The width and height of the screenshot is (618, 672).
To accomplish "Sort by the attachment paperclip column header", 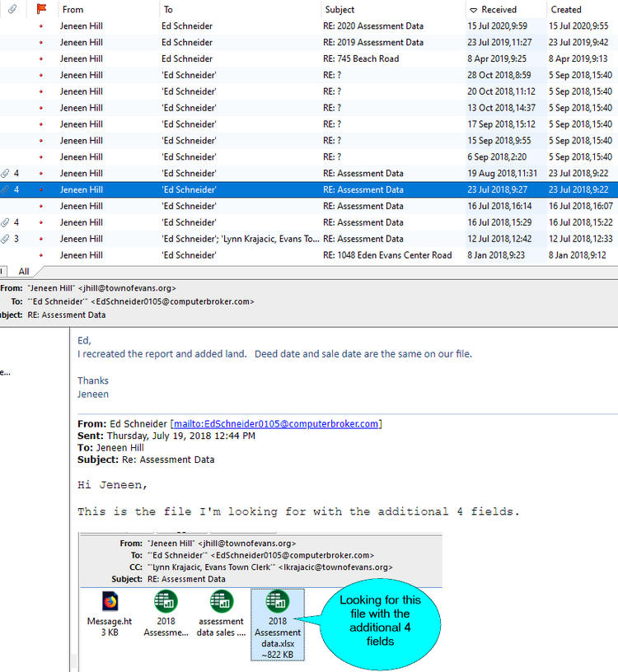I will point(12,9).
